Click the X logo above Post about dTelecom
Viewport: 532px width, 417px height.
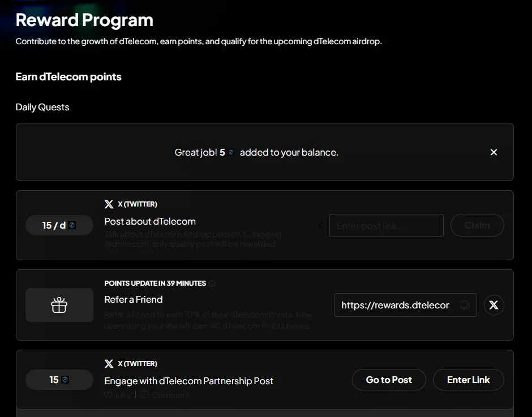click(109, 204)
